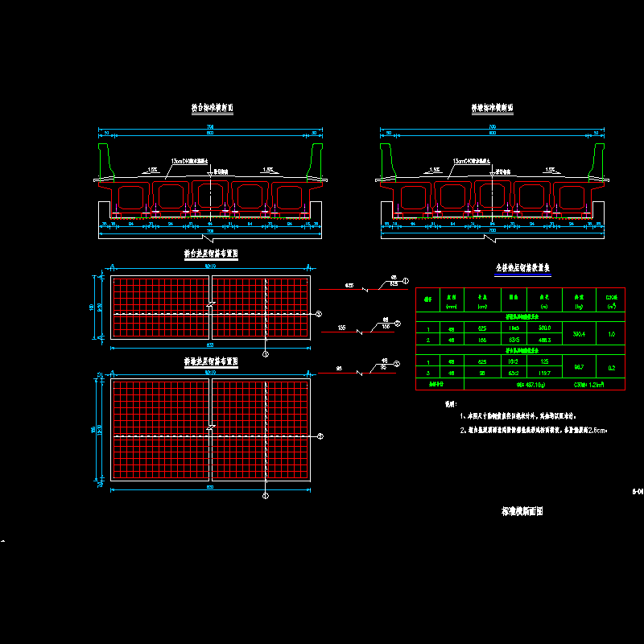Screen dimensions: 644x644
Task: Click the 155 length label on red rebar line
Action: coord(342,328)
